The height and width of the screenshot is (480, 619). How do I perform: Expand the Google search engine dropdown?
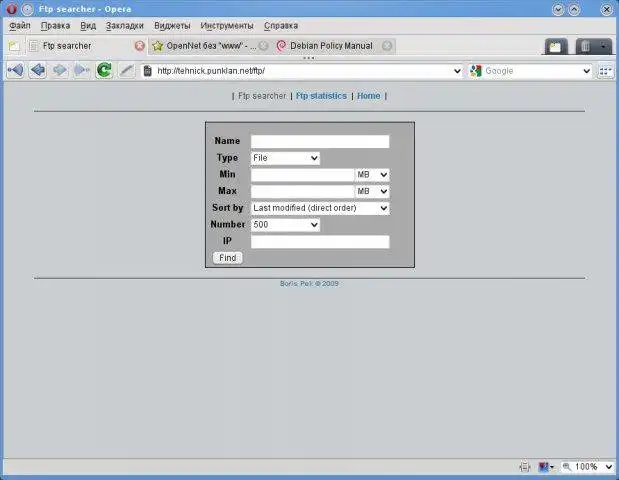coord(587,71)
